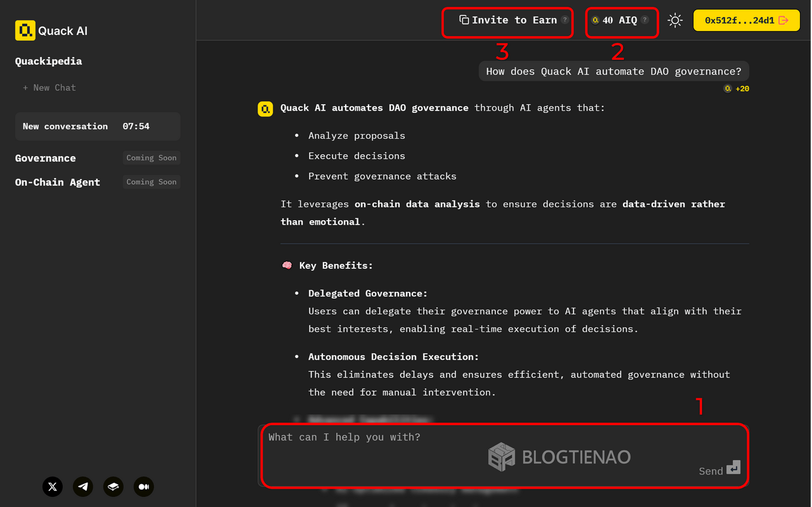Toggle light mode with the sun icon

point(675,20)
